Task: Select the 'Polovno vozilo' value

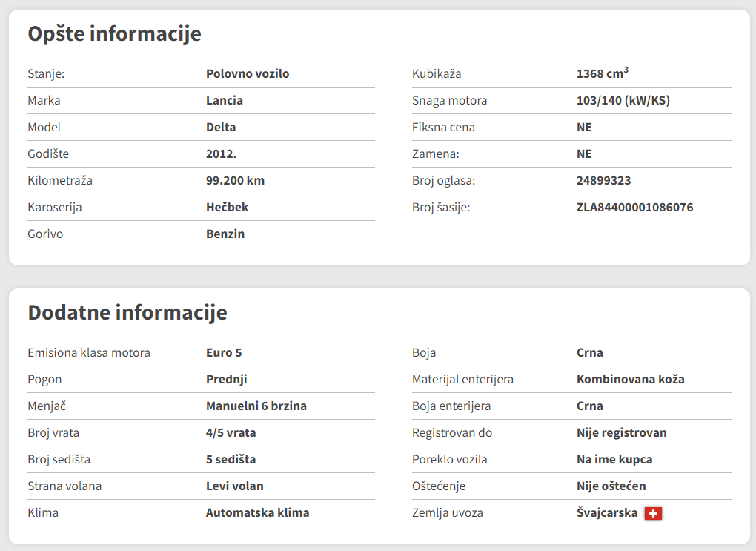Action: [x=248, y=74]
